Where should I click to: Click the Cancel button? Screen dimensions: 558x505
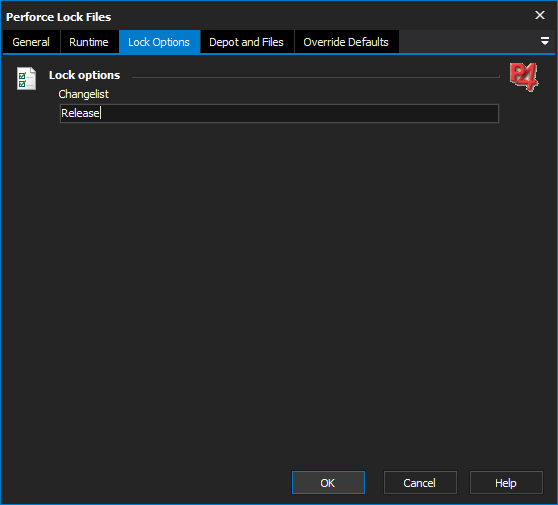pos(420,483)
